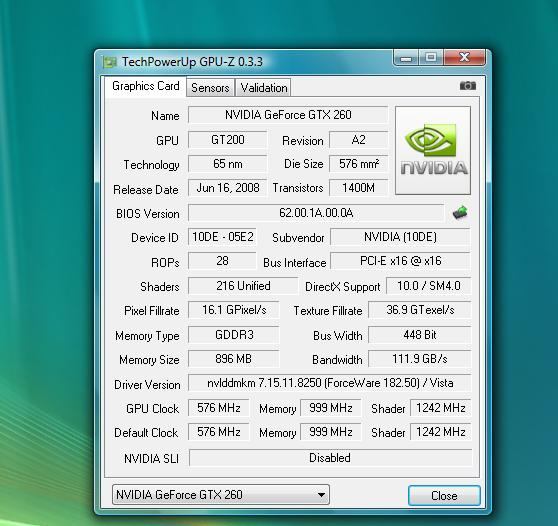Click the 'Driver Version' label
The image size is (558, 526).
point(147,385)
